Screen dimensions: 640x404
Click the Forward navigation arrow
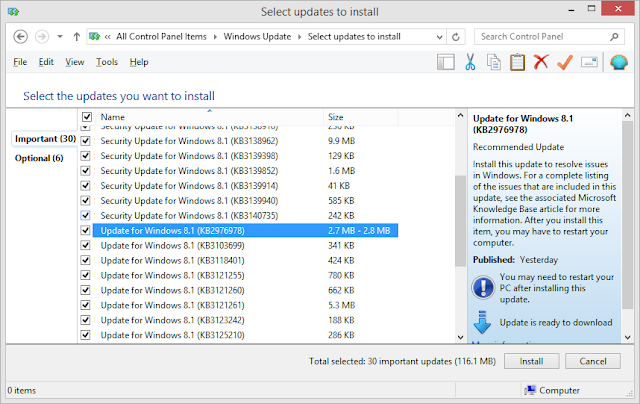pyautogui.click(x=42, y=37)
